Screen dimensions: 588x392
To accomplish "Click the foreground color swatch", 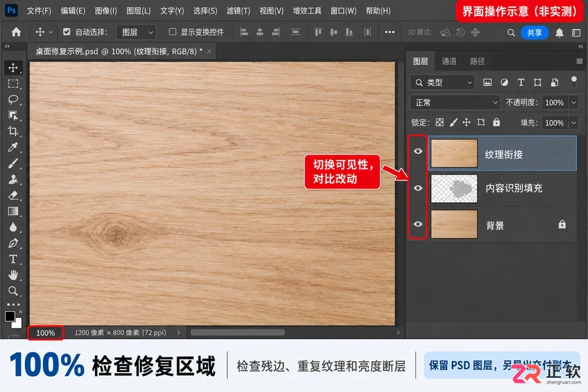I will tap(10, 316).
